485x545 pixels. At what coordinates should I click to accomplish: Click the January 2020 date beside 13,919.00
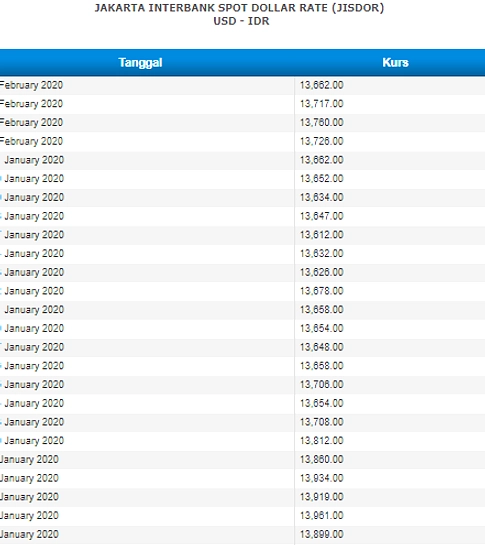[29, 497]
